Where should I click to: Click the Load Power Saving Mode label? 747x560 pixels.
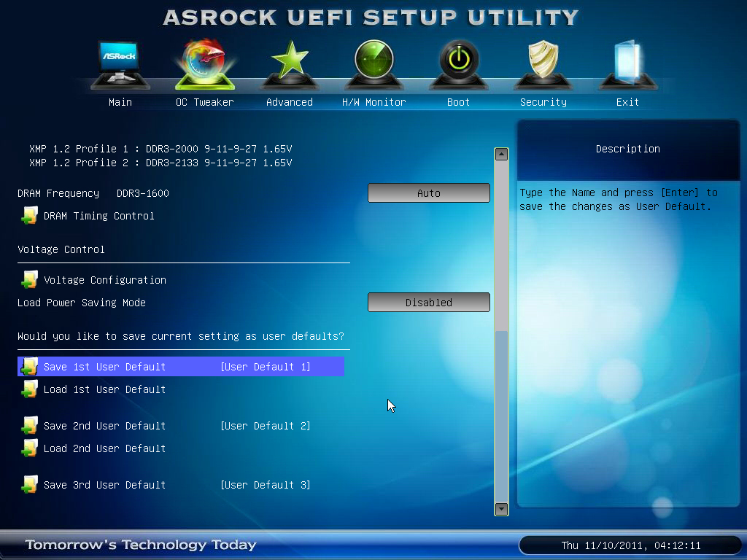point(82,303)
